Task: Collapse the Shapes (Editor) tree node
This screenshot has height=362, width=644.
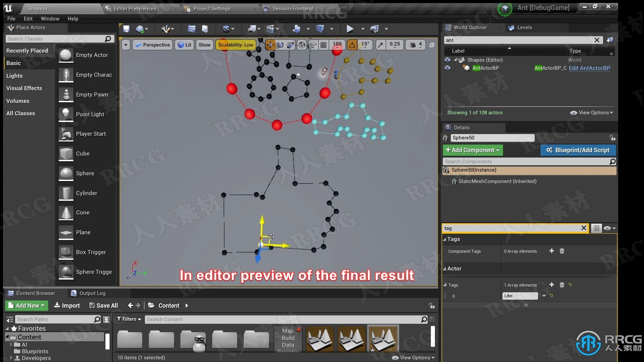Action: tap(455, 60)
